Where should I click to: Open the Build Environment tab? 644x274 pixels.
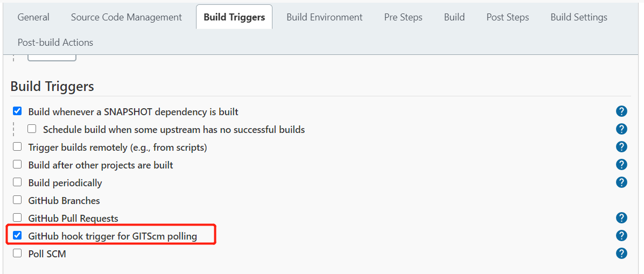pos(325,17)
